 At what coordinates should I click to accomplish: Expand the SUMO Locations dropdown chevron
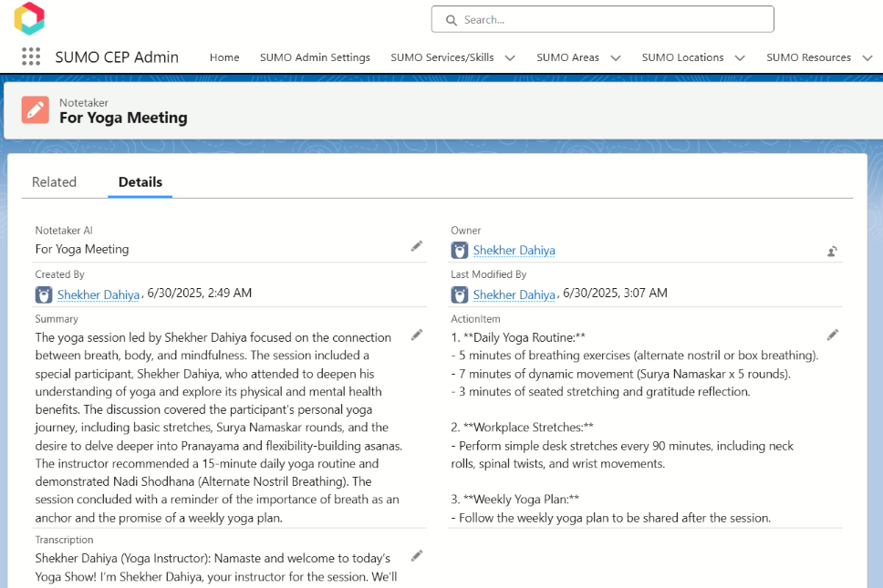[x=740, y=58]
